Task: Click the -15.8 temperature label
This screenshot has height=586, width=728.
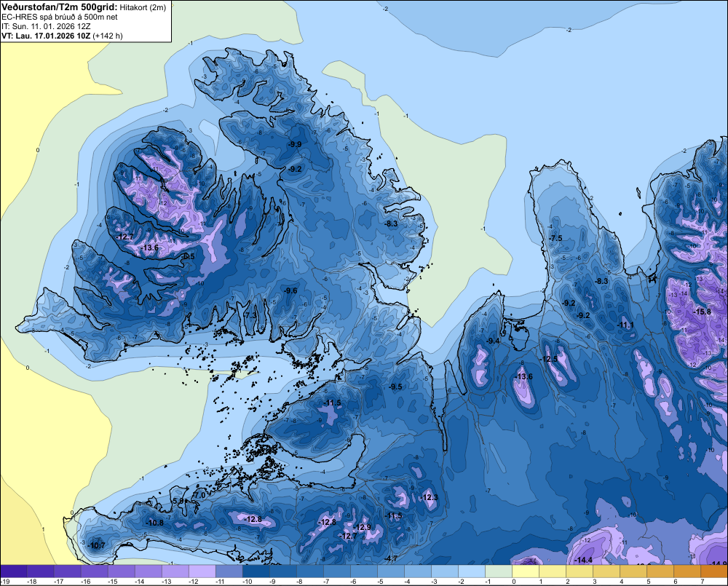Action: [702, 312]
